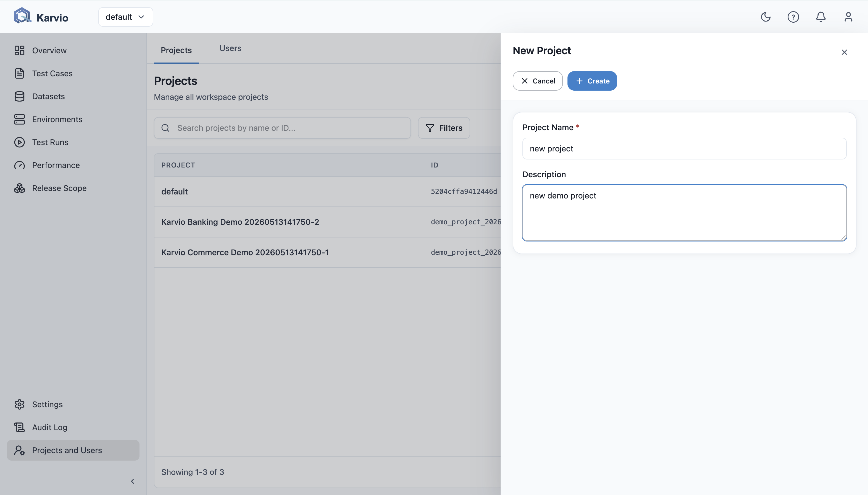Open Environments in the sidebar
The width and height of the screenshot is (868, 495).
point(73,119)
